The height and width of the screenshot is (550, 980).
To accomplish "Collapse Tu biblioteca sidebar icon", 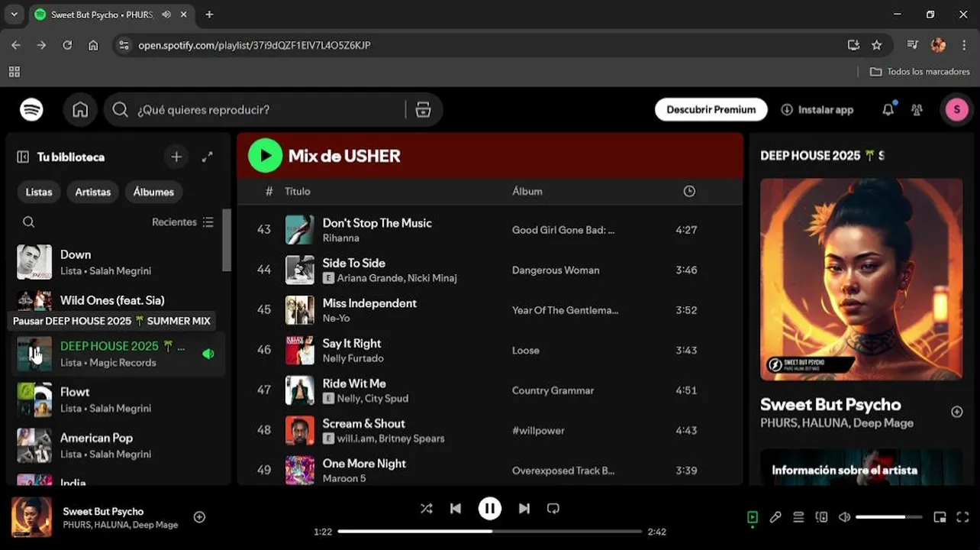I will click(23, 157).
